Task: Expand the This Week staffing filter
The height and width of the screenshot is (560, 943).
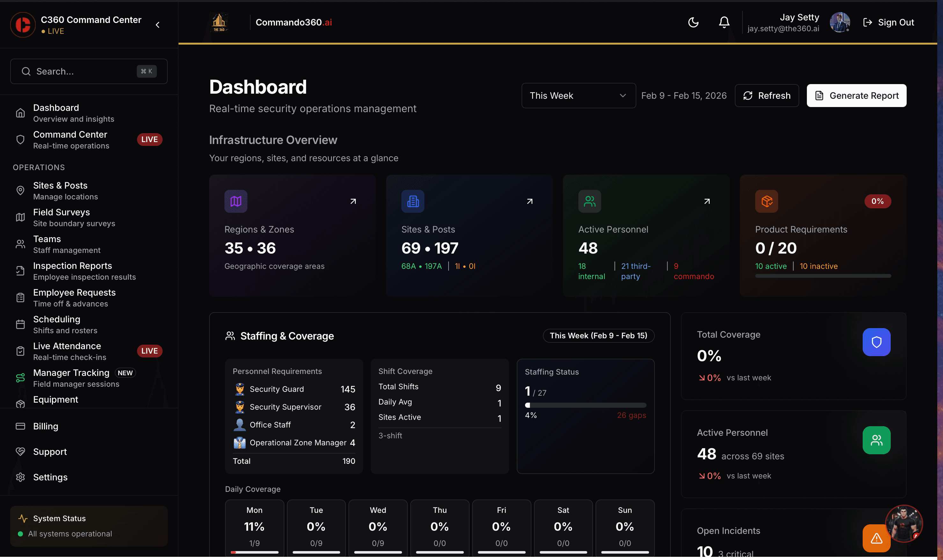Action: pyautogui.click(x=598, y=335)
